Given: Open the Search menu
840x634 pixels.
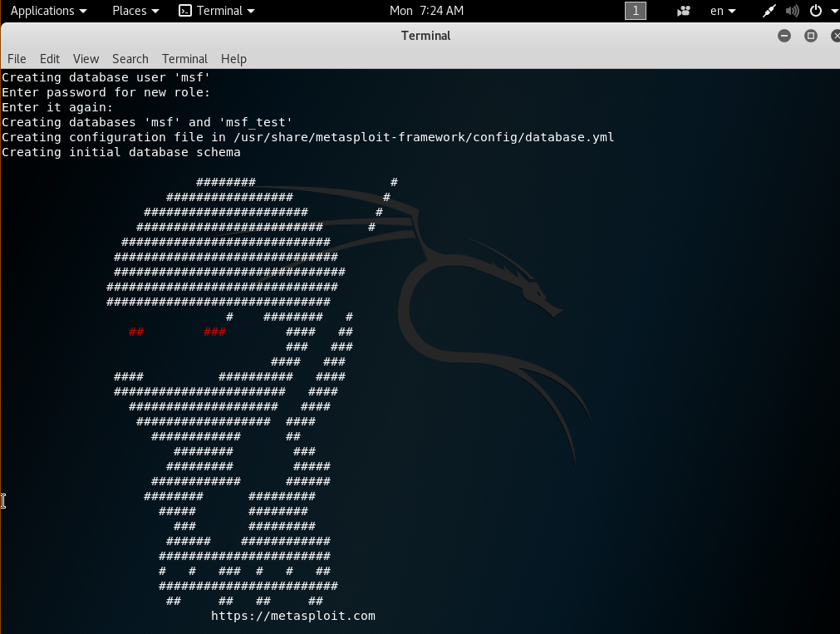Looking at the screenshot, I should point(130,59).
